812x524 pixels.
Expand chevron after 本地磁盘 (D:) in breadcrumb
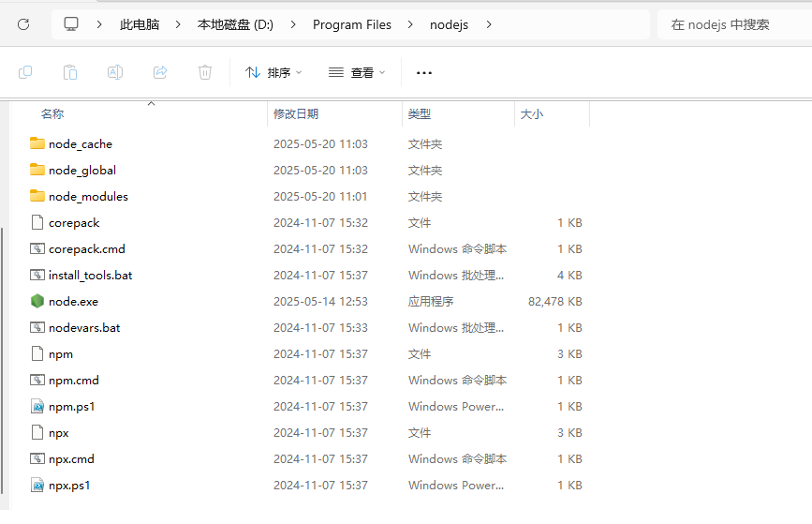tap(293, 24)
